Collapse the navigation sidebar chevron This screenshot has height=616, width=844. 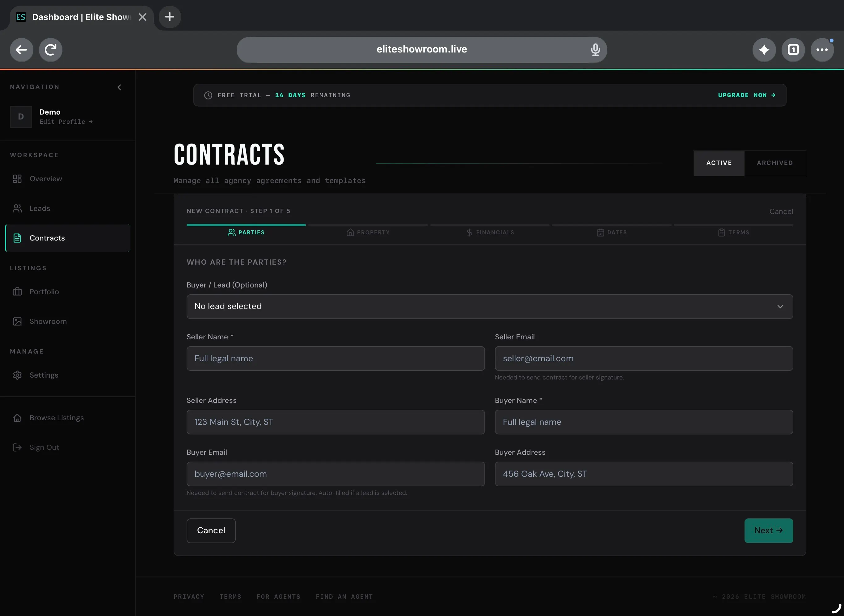pyautogui.click(x=119, y=87)
